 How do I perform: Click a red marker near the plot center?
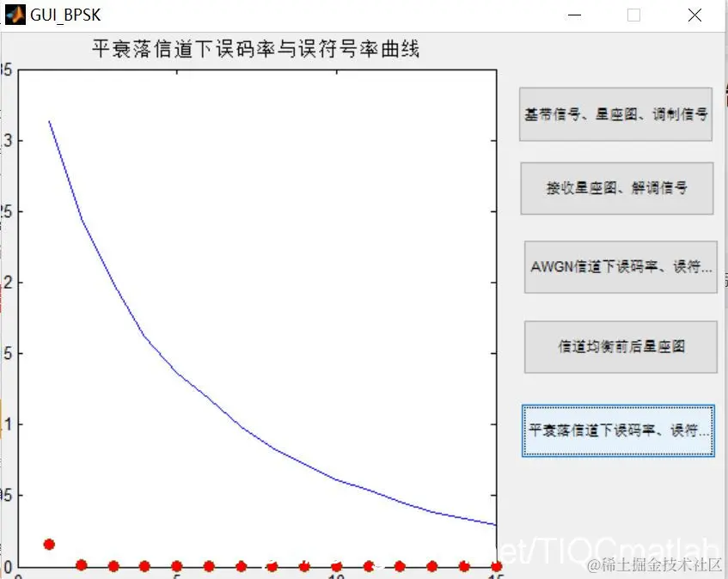click(x=272, y=567)
